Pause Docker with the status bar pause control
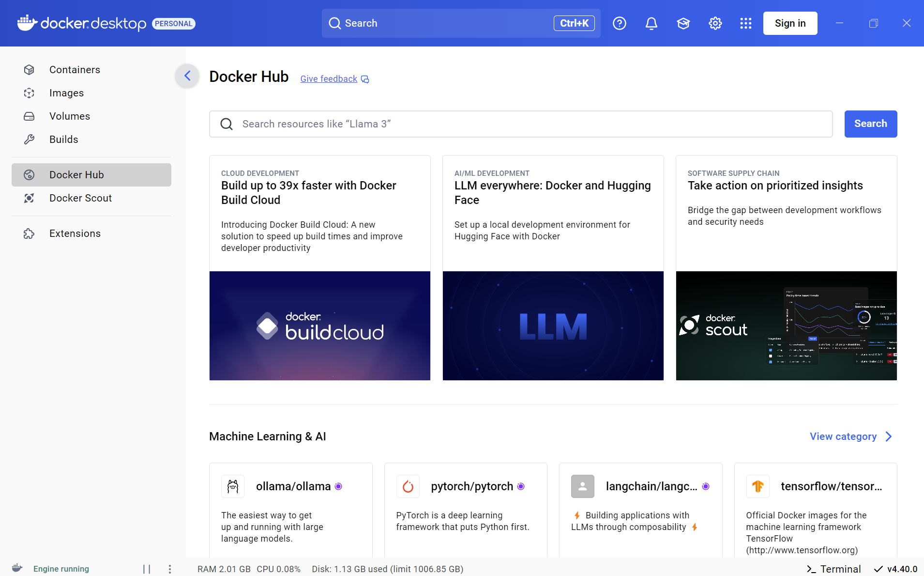Screen dimensions: 924x576 (147, 569)
